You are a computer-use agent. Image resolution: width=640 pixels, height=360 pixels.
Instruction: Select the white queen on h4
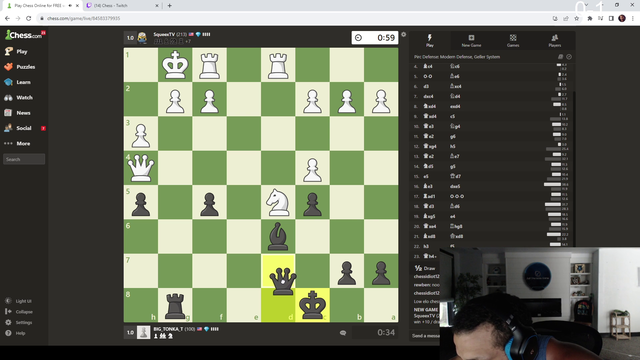pyautogui.click(x=141, y=168)
